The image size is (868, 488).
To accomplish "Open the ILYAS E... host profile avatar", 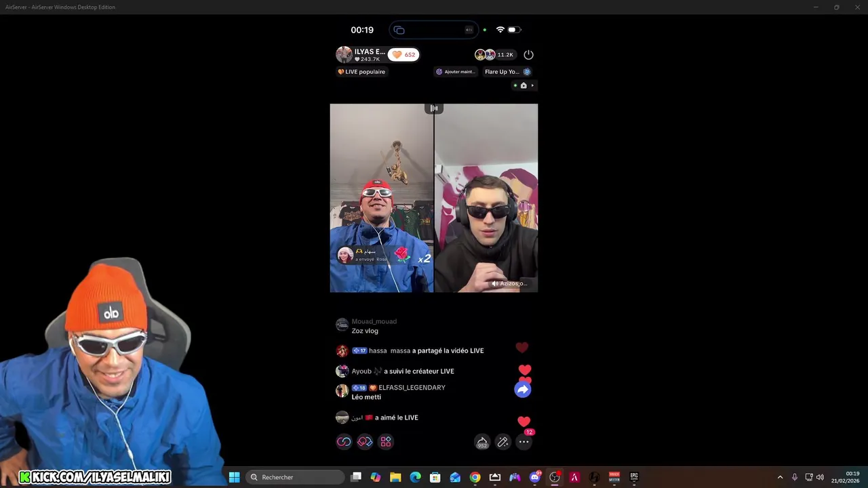I will 344,55.
